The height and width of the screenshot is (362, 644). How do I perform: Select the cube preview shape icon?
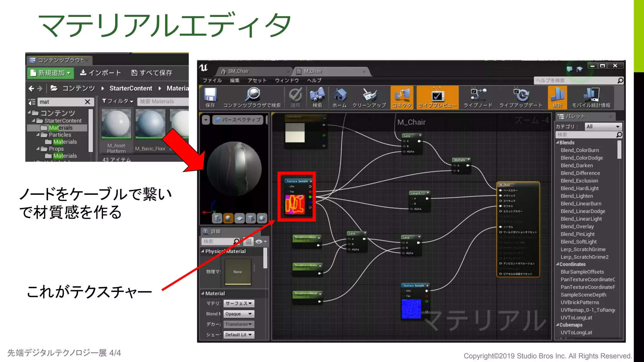tap(251, 218)
